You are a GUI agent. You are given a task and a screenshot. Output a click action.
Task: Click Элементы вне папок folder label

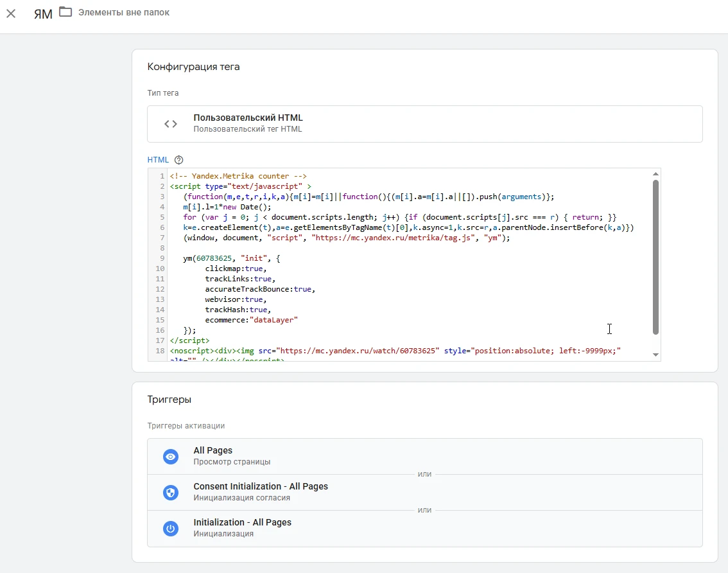[123, 13]
